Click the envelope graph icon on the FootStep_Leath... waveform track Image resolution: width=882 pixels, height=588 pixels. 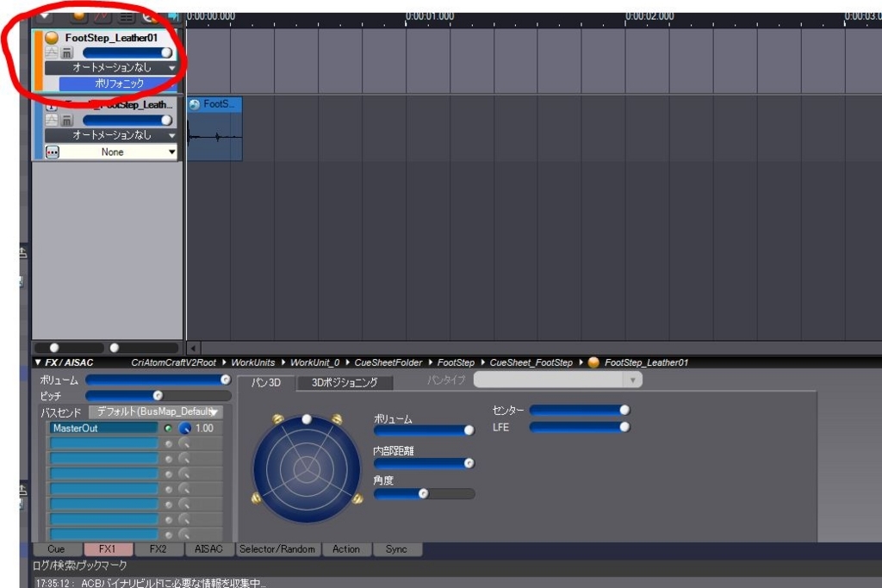pyautogui.click(x=51, y=121)
